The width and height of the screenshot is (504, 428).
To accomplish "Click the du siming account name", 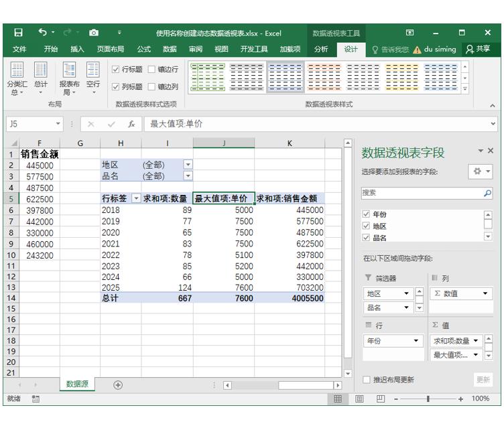I will pos(440,49).
